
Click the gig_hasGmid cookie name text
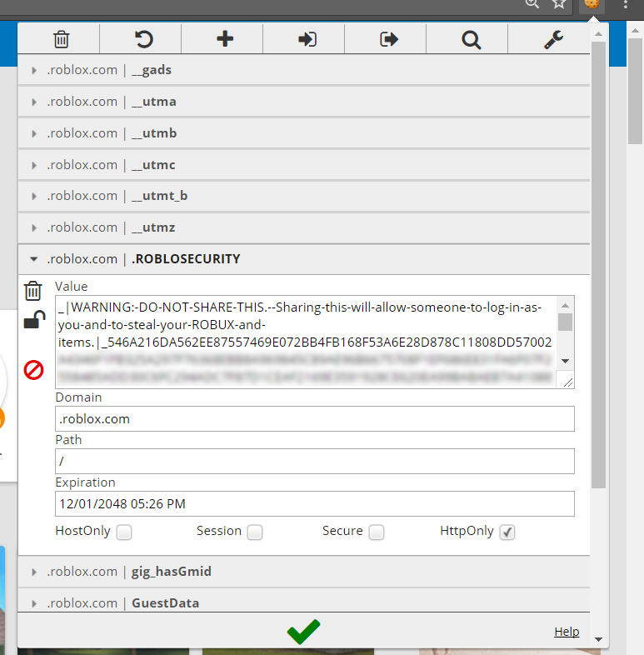point(172,572)
